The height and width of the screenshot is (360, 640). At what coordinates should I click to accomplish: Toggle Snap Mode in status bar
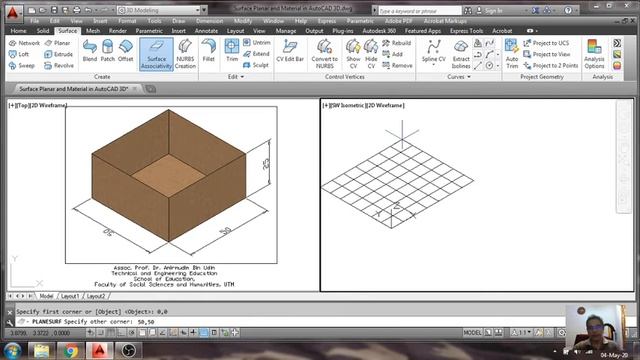[x=101, y=333]
